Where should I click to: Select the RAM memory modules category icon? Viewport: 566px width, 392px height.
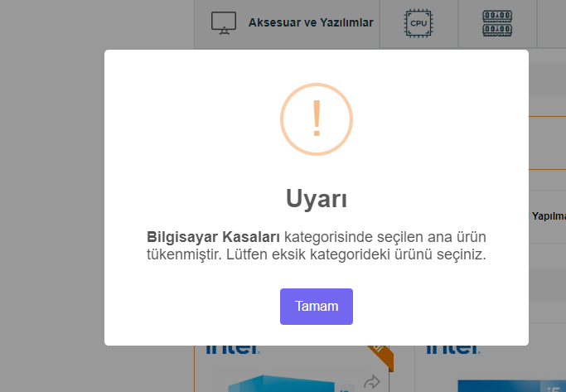coord(497,23)
